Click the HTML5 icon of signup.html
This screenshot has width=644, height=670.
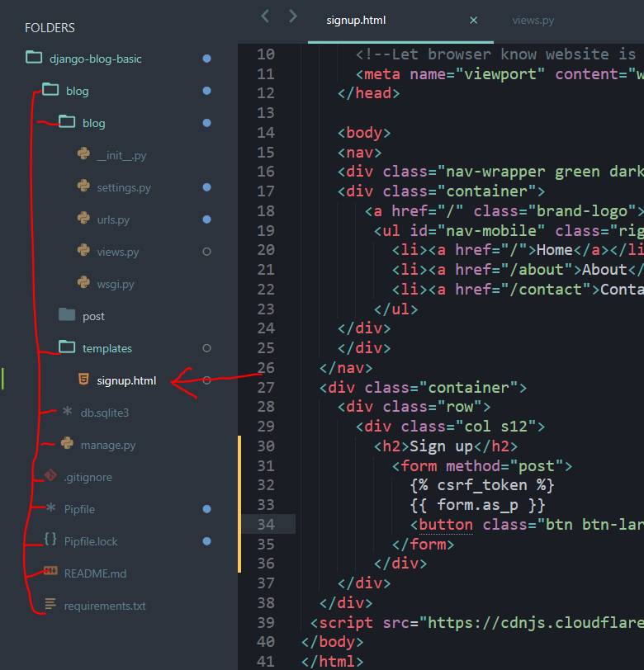coord(83,380)
